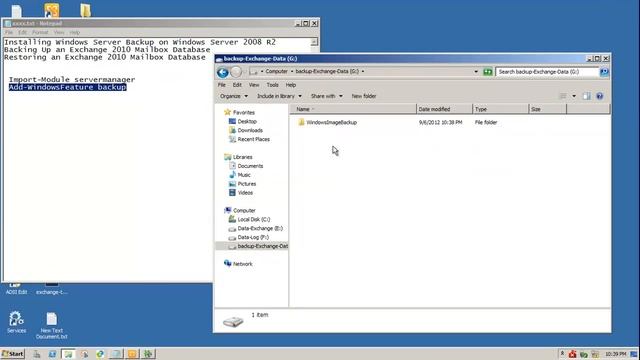Click the system clock showing 10:39 PM
Viewport: 640px width, 360px height.
[616, 354]
